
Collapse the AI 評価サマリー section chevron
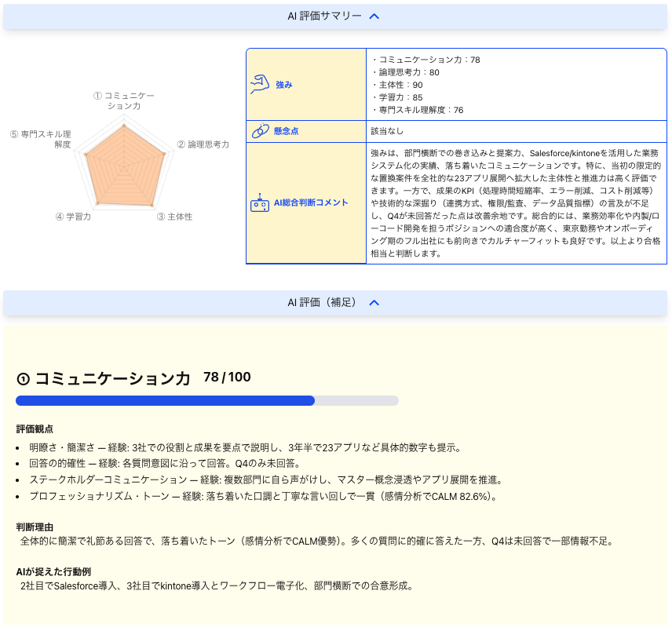point(374,16)
